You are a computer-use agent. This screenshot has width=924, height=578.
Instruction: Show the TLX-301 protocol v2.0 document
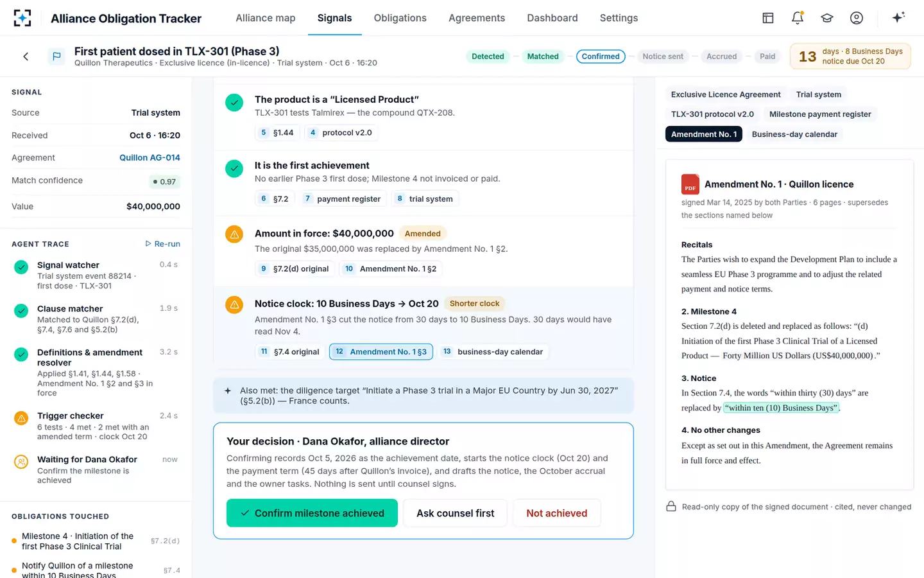(712, 114)
